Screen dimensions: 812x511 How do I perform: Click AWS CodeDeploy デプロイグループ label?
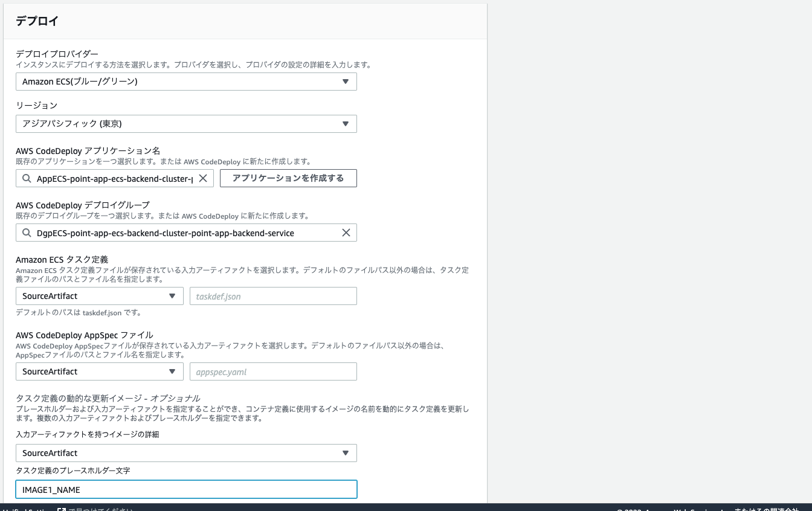point(83,205)
